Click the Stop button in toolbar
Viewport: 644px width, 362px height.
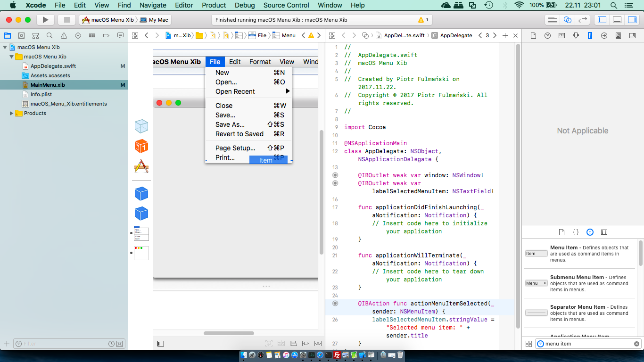(x=66, y=20)
